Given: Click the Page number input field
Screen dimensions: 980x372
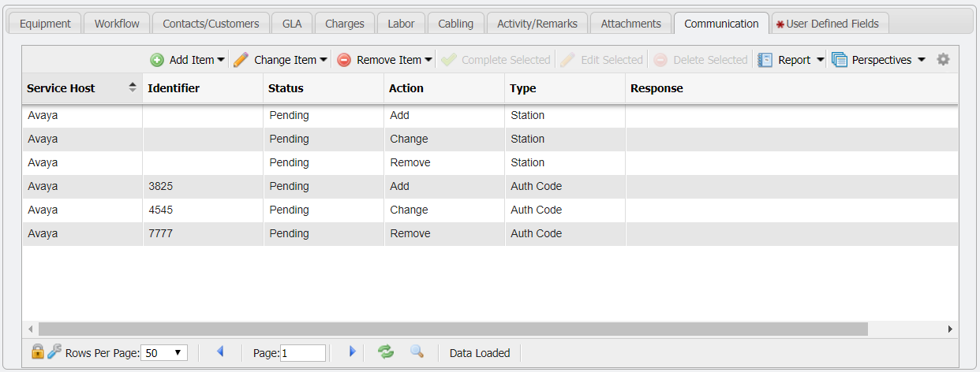Looking at the screenshot, I should click(x=303, y=353).
